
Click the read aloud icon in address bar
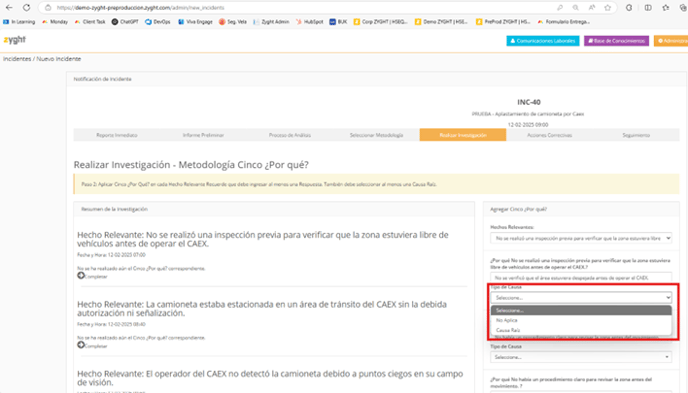[x=592, y=7]
